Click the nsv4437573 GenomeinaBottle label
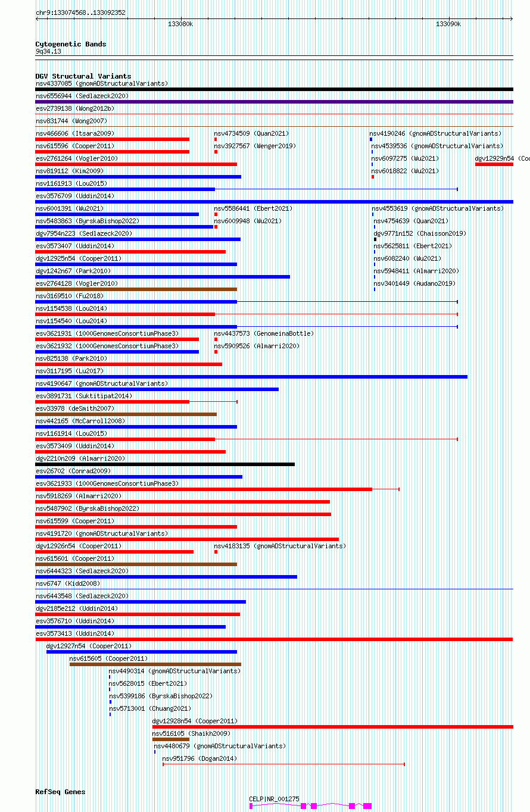Screen dimensions: 530x812 click(x=264, y=333)
